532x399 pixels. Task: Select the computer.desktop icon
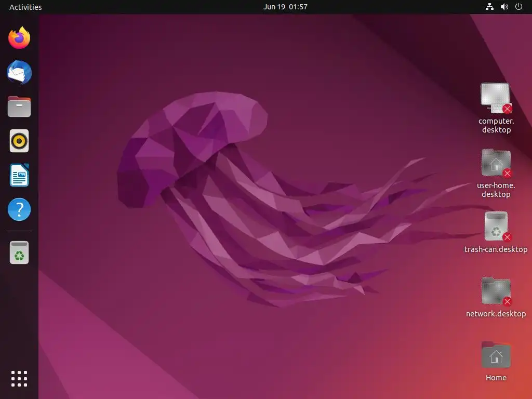coord(496,98)
